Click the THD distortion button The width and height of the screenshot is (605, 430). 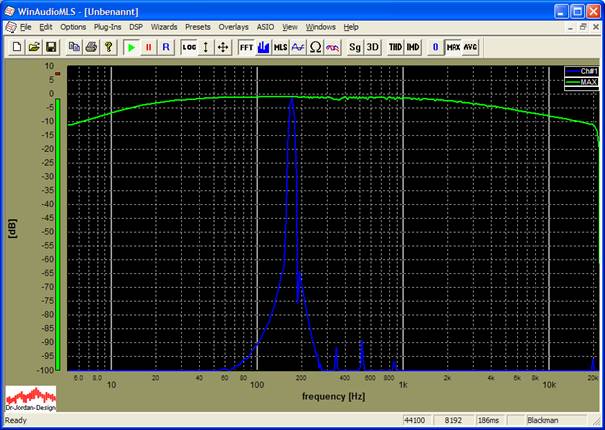pos(395,47)
